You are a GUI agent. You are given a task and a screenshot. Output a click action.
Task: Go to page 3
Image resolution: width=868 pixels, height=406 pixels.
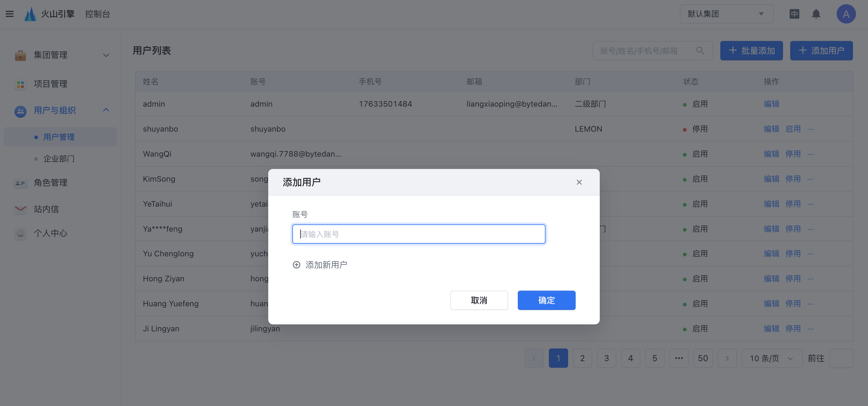[x=606, y=358]
